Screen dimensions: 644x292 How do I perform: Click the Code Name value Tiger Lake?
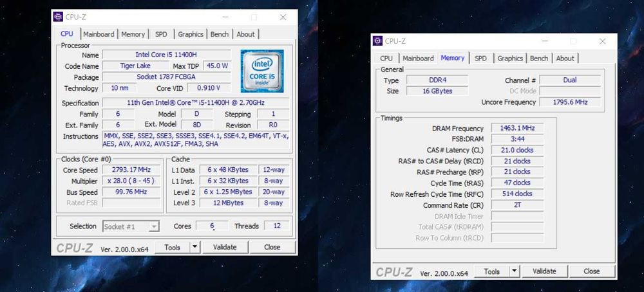(135, 66)
